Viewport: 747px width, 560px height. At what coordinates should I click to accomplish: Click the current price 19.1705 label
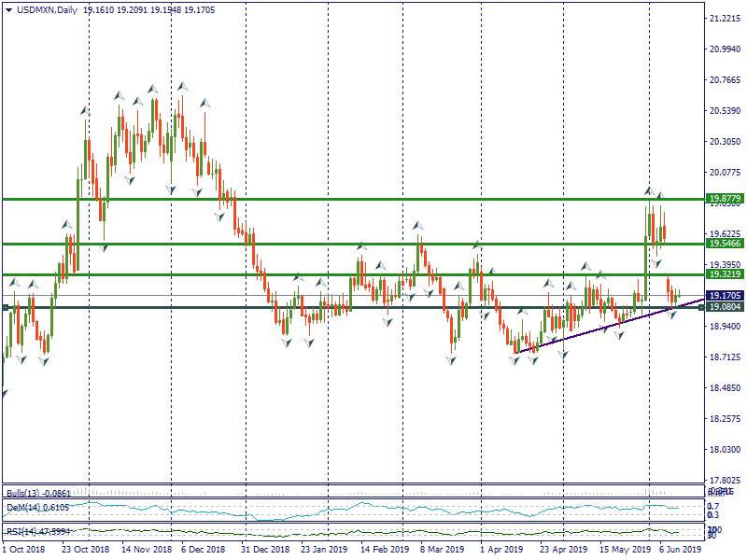pos(725,296)
